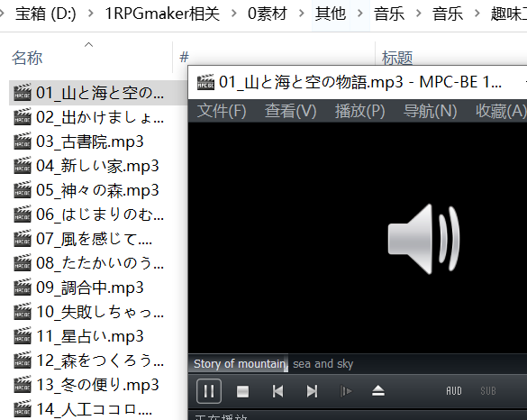Viewport: 527px width, 420px height.
Task: Navigate to 宝箱 (D:) in address bar
Action: click(x=46, y=14)
